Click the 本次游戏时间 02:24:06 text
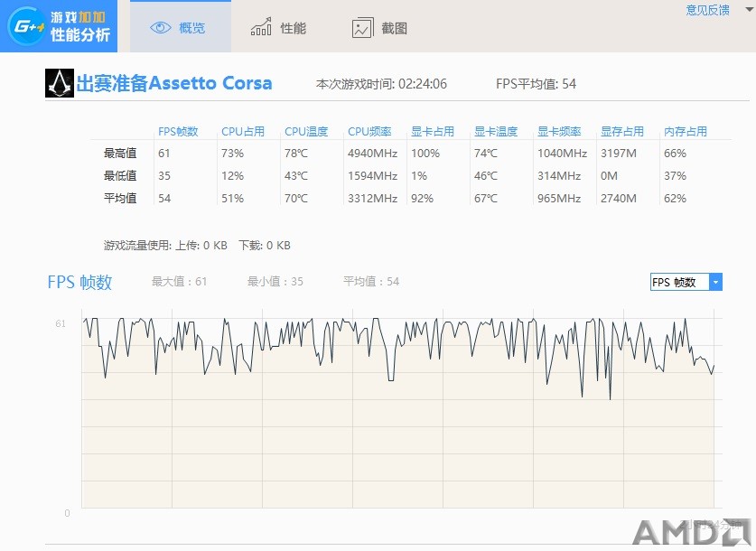This screenshot has height=551, width=756. [381, 84]
